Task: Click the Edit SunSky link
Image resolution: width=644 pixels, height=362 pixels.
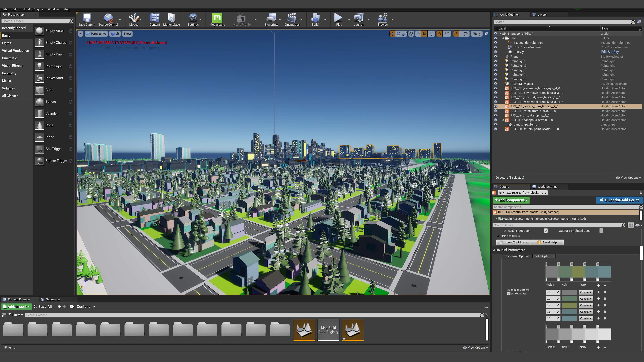Action: point(610,52)
